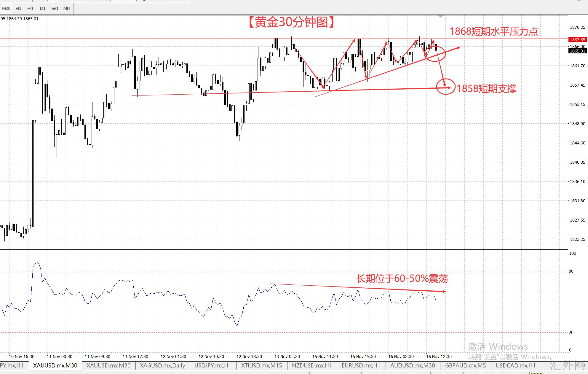This screenshot has width=588, height=374.
Task: Choose the W1 weekly timeframe
Action: pos(55,8)
